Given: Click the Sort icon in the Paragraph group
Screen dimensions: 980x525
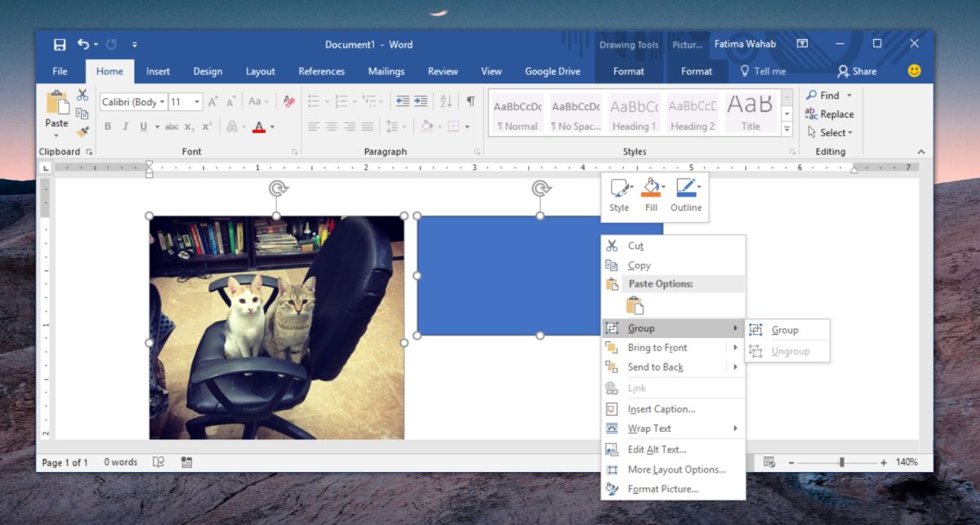Looking at the screenshot, I should point(446,101).
